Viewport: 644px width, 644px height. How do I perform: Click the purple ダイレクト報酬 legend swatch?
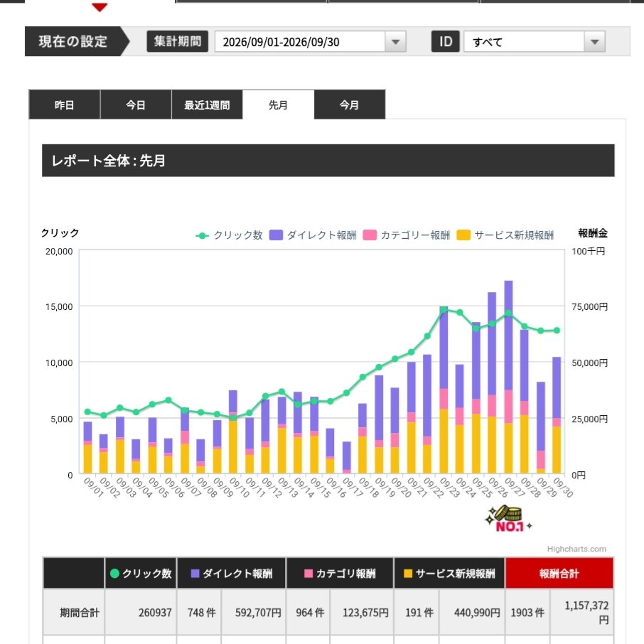pos(276,235)
